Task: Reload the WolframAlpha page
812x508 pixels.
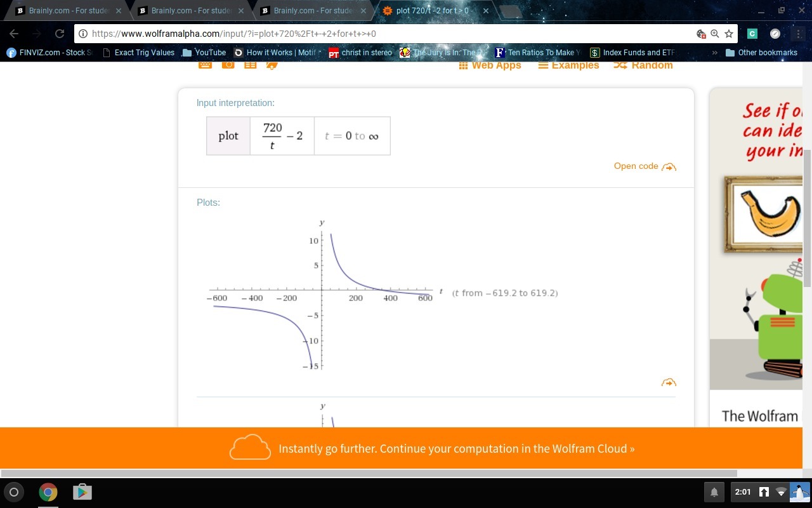Action: [60, 34]
